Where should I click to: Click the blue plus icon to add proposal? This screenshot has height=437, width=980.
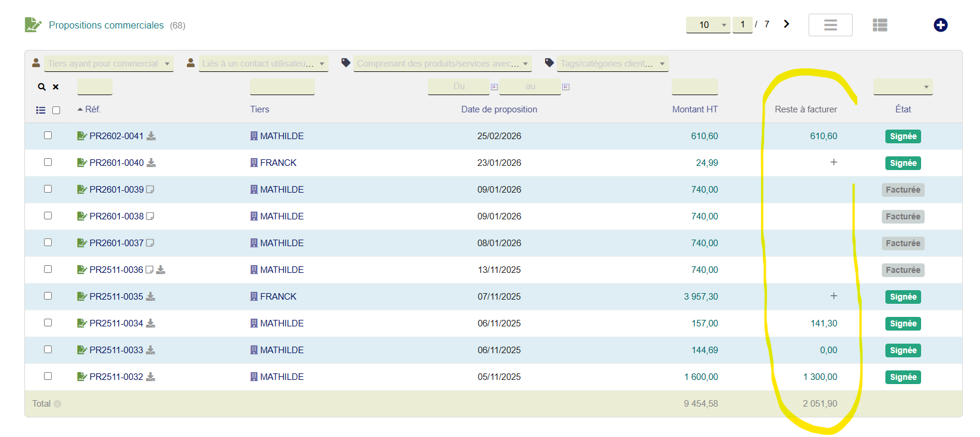click(940, 25)
